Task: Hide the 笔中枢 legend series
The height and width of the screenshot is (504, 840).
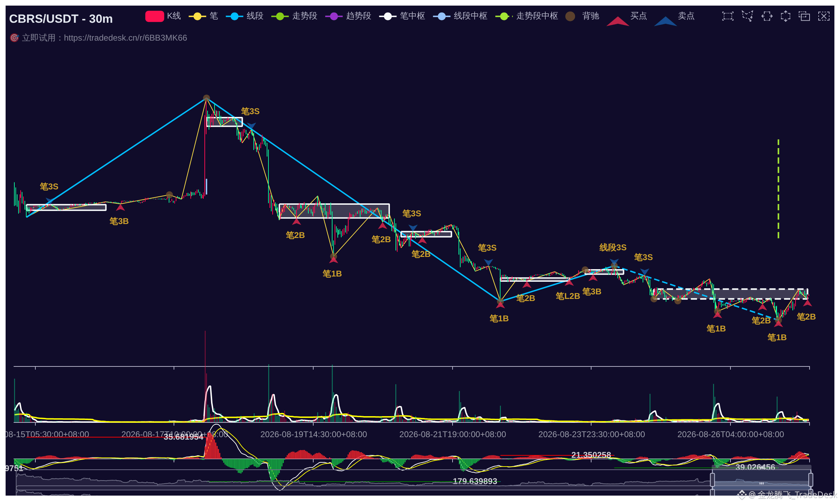Action: coord(402,16)
